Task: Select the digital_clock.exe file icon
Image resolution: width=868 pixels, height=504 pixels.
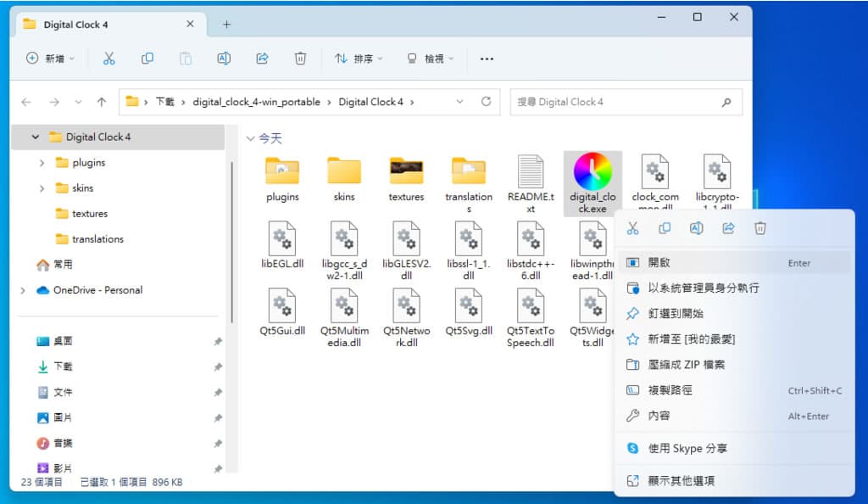Action: 593,171
